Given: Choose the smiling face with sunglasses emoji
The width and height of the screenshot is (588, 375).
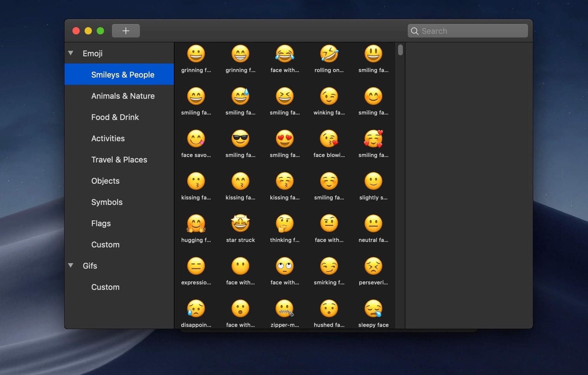Looking at the screenshot, I should [240, 139].
